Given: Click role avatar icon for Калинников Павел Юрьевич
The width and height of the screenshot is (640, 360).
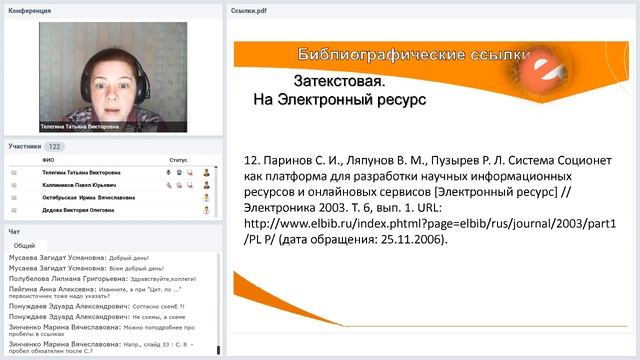Looking at the screenshot, I should point(207,185).
